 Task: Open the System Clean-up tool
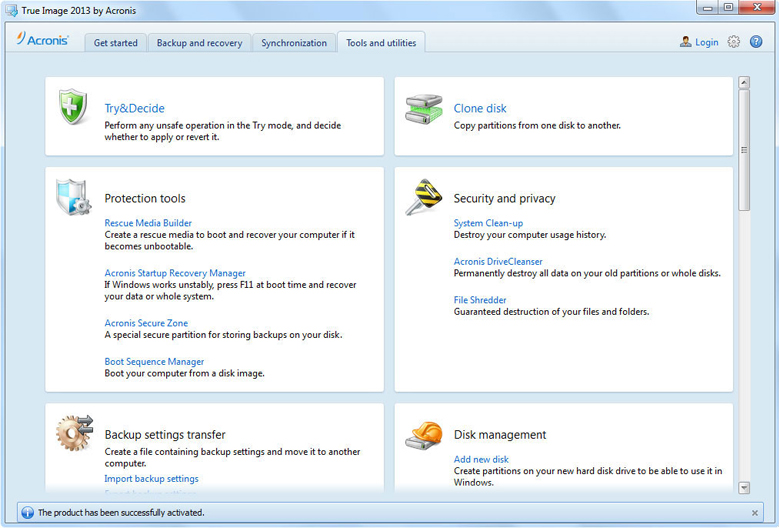(x=488, y=223)
